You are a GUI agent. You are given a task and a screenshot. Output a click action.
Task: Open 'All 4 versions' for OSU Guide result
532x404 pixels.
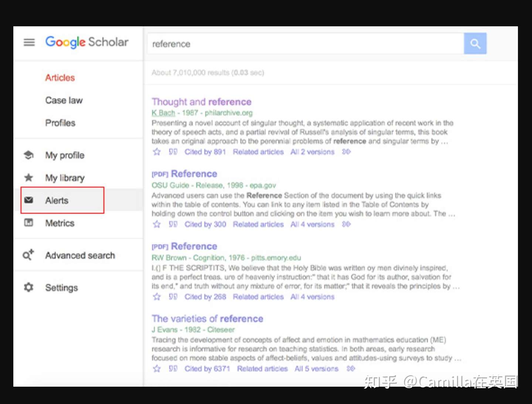tap(312, 224)
